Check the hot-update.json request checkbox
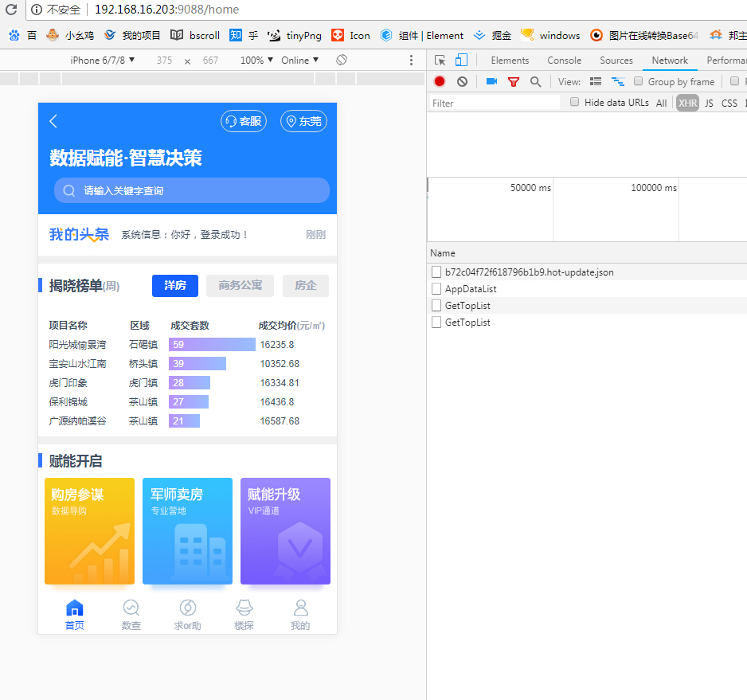 [x=436, y=272]
